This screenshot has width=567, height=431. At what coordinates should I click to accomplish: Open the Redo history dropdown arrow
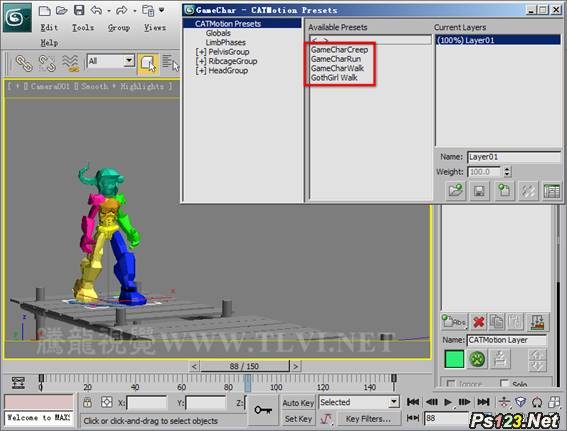point(135,11)
